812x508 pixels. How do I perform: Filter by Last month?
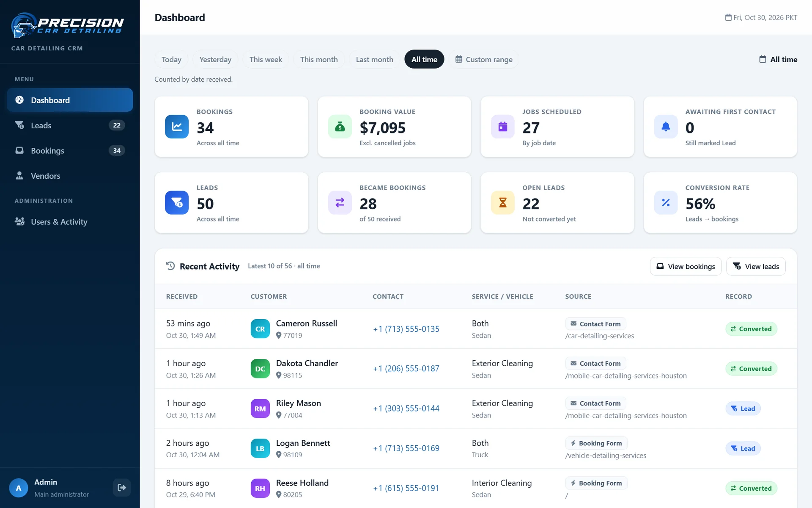(x=374, y=59)
